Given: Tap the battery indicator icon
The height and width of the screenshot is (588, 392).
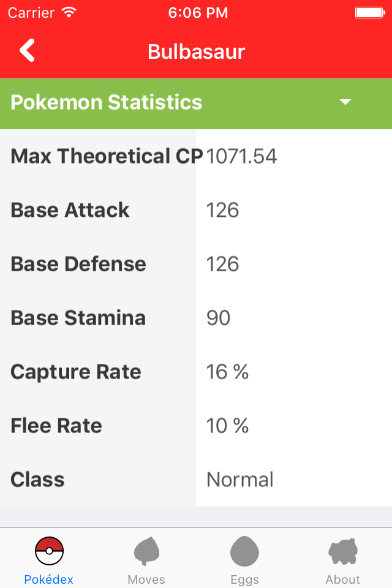Looking at the screenshot, I should pyautogui.click(x=370, y=13).
